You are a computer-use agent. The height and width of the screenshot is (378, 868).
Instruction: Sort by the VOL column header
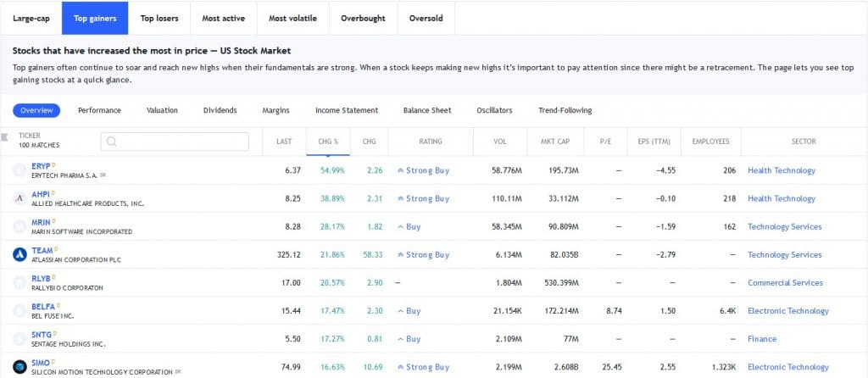coord(500,142)
